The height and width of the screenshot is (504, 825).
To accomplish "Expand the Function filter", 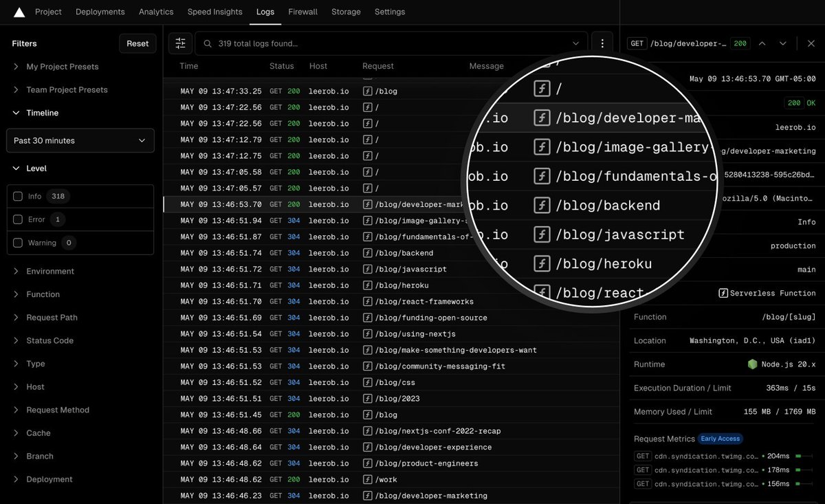I will point(36,294).
